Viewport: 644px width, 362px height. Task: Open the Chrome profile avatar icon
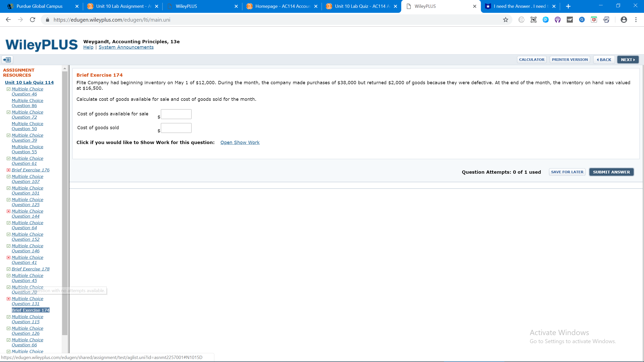pyautogui.click(x=624, y=20)
